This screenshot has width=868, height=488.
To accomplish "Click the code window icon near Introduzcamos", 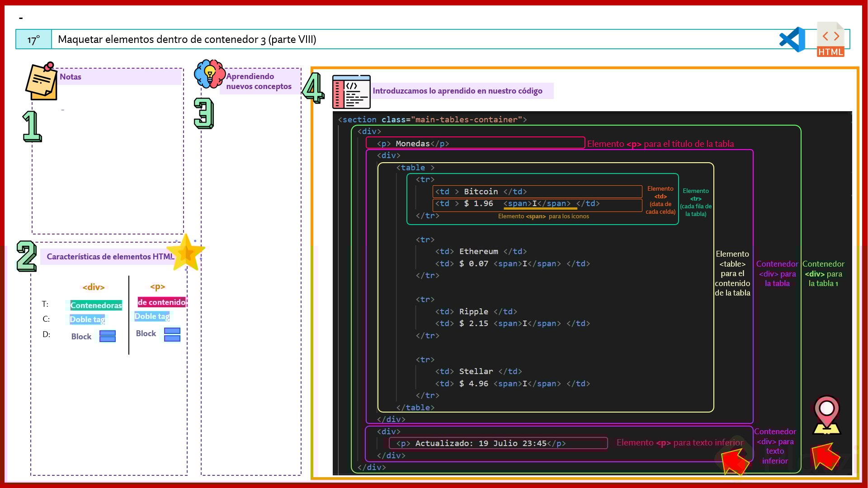I will pos(351,92).
